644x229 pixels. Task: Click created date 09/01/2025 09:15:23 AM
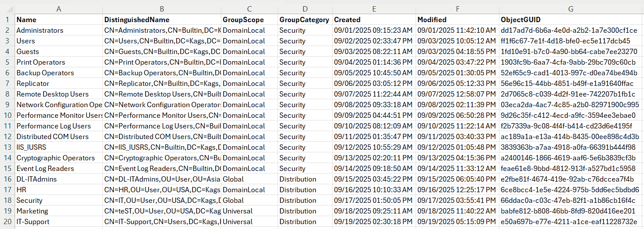374,30
